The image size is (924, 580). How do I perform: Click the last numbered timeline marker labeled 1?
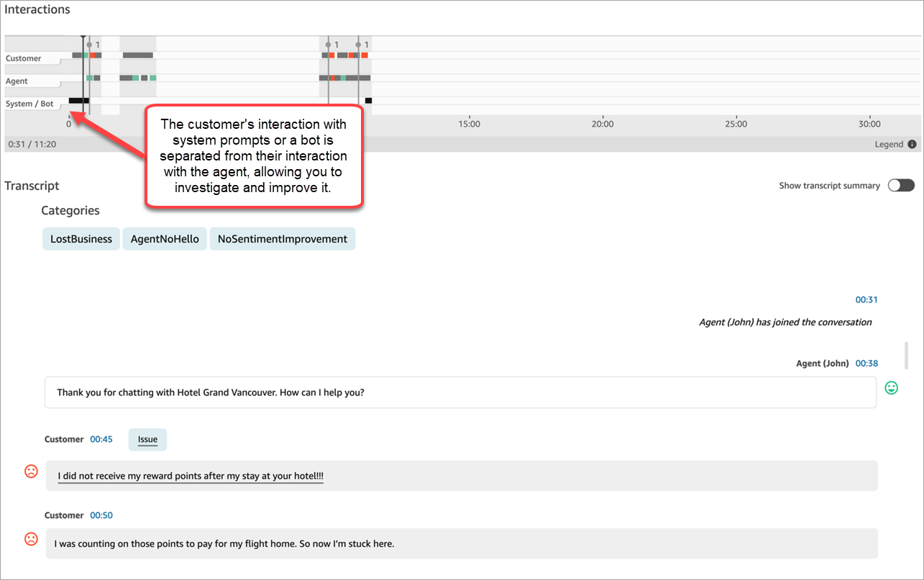358,45
